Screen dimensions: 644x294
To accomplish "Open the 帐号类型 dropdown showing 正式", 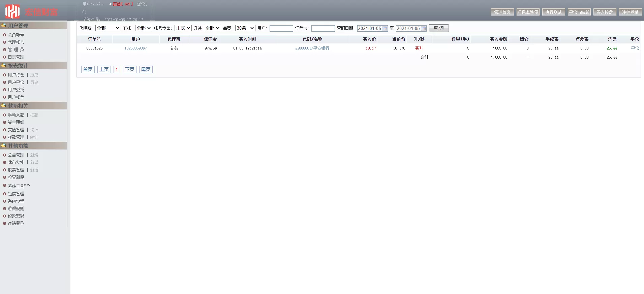I will [x=183, y=28].
